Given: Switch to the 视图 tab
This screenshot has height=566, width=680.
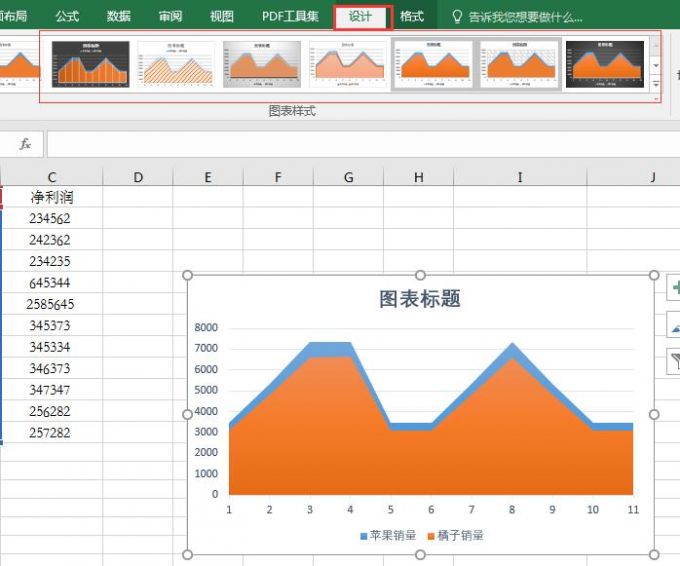Looking at the screenshot, I should click(222, 16).
